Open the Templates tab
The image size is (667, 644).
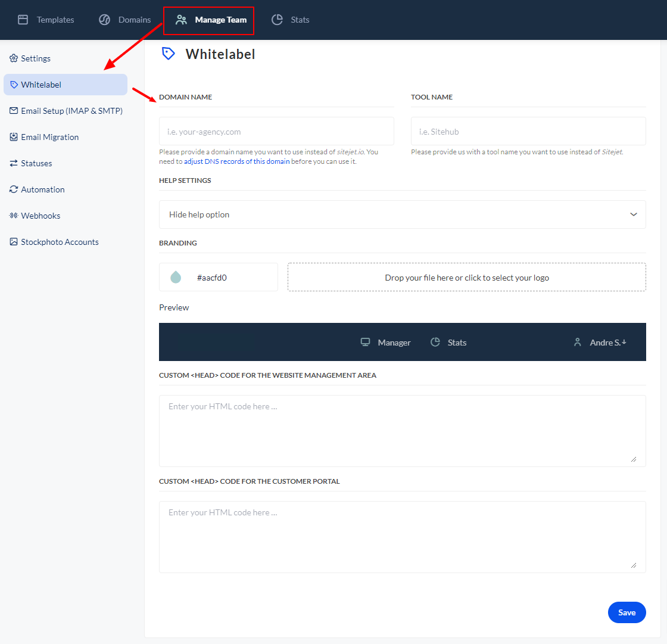click(46, 20)
